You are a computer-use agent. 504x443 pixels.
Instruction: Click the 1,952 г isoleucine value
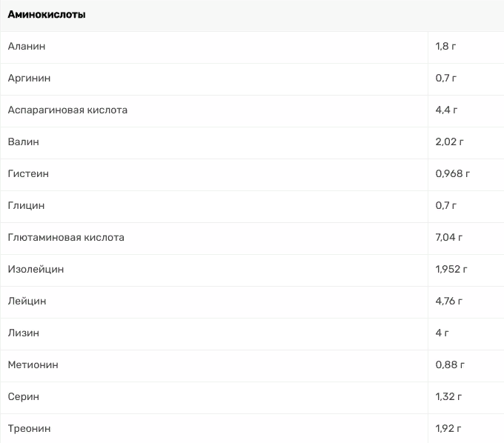(x=451, y=269)
